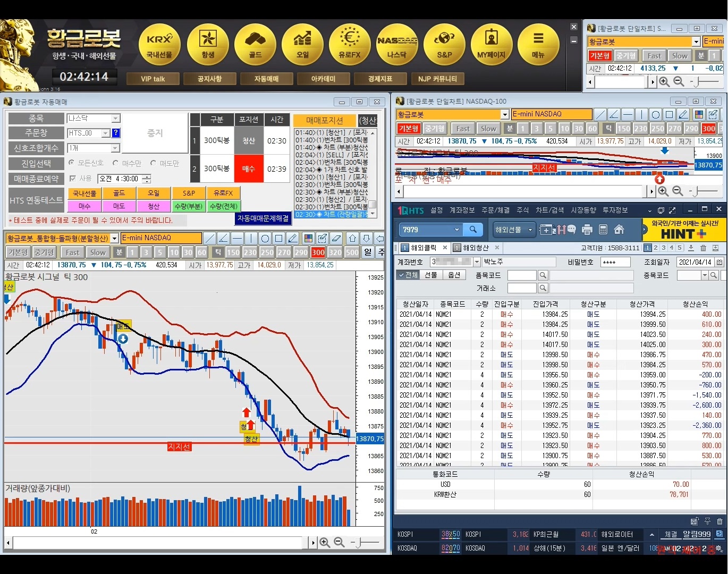Viewport: 728px width, 574px height.
Task: Open the 골드 gold button
Action: pyautogui.click(x=255, y=45)
